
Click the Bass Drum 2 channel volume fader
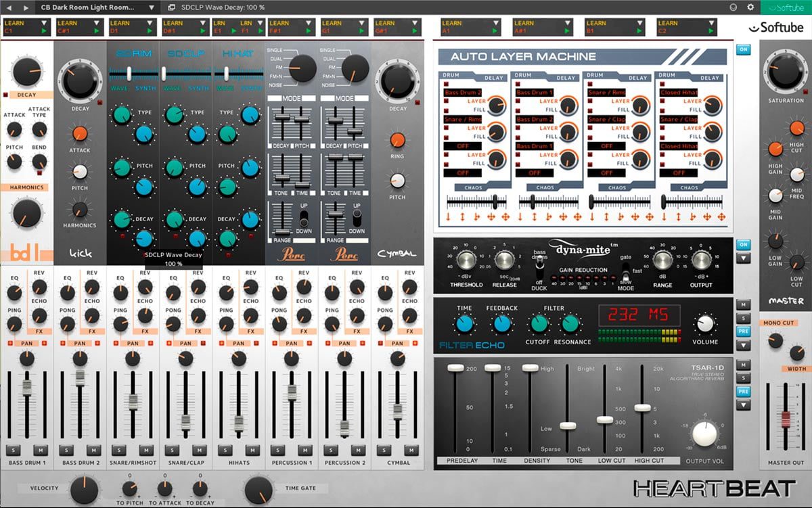pyautogui.click(x=80, y=377)
